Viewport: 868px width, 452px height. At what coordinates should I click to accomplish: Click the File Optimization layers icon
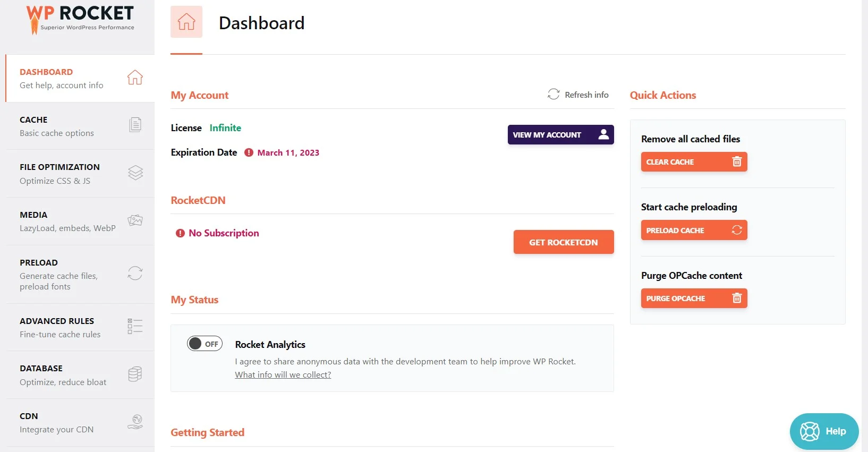tap(135, 173)
